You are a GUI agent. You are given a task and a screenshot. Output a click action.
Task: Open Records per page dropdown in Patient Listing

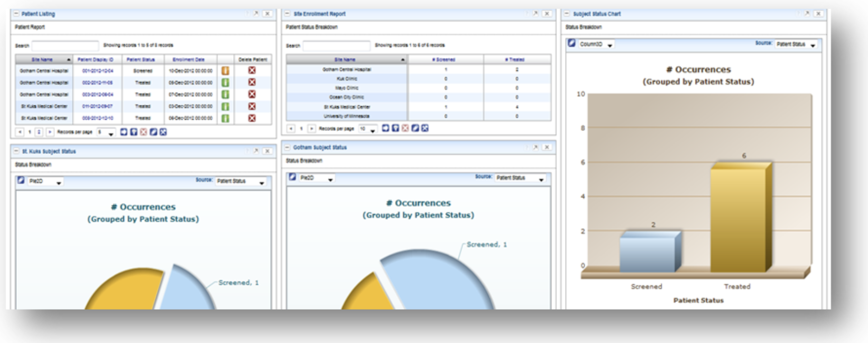(x=106, y=132)
